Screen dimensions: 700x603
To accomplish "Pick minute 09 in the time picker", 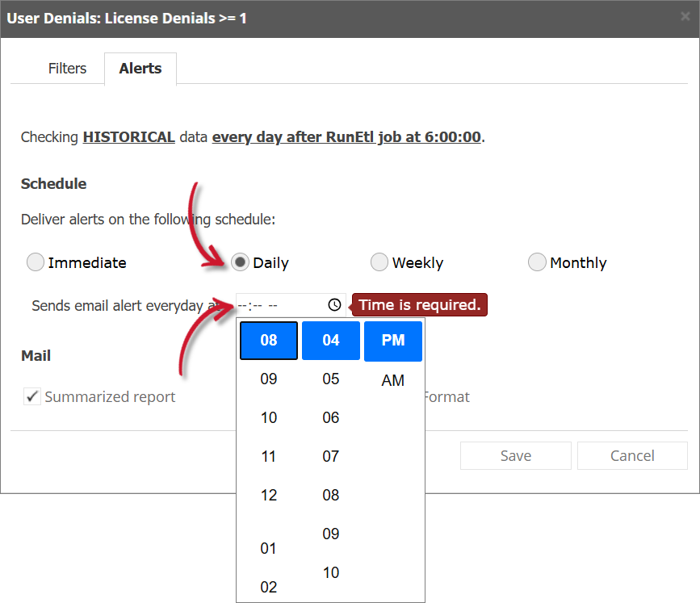I will click(x=330, y=534).
